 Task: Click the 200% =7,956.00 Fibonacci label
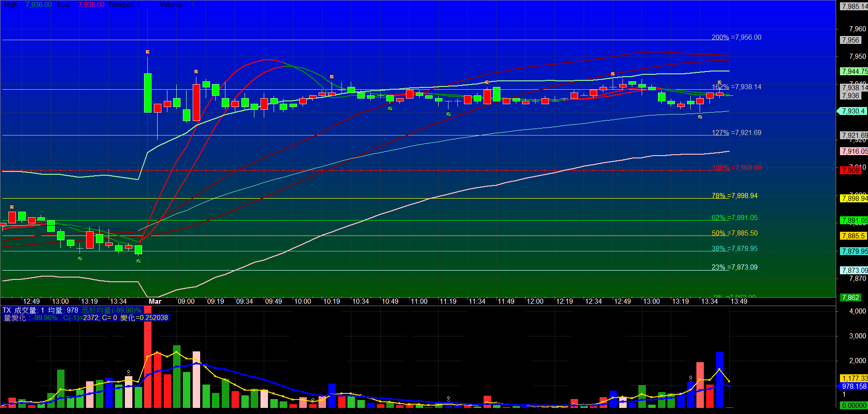click(x=736, y=37)
